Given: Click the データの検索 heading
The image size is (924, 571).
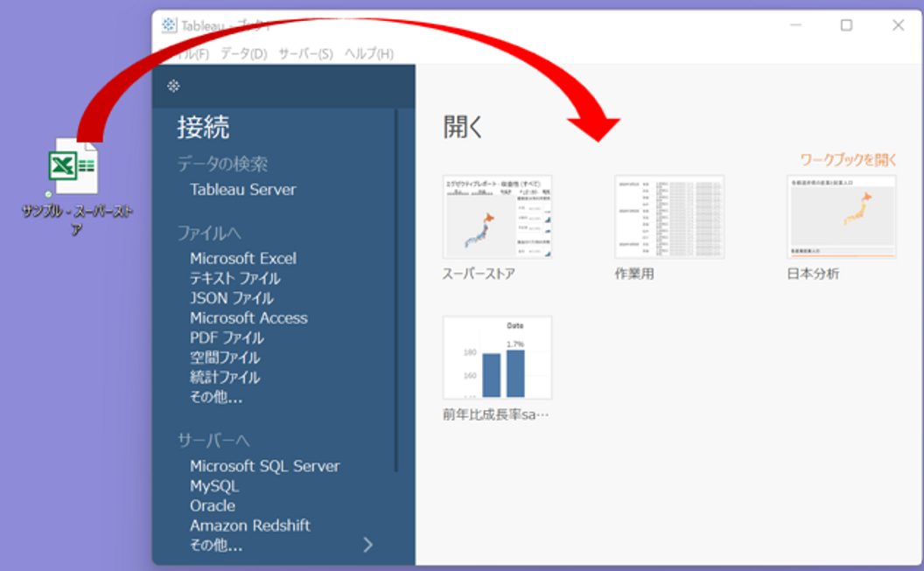Looking at the screenshot, I should (223, 164).
